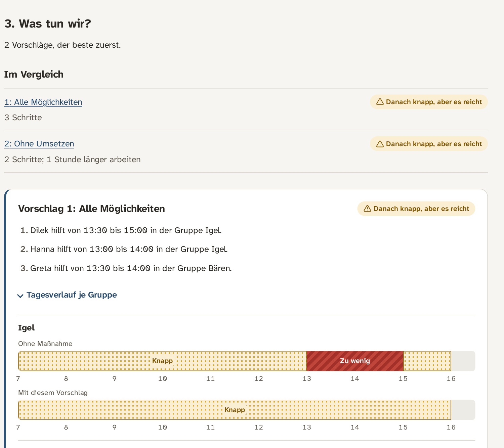
Task: Click the 'Mit diesem Vorschlag' label
Action: click(53, 393)
